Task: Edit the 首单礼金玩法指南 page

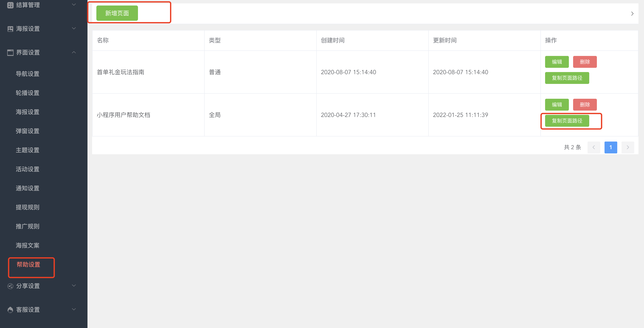Action: 557,62
